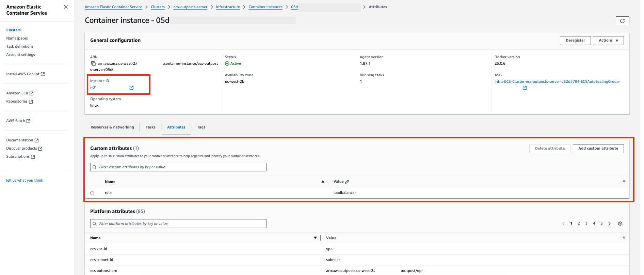Go to Infrastructure breadcrumb
644x275 pixels.
point(228,7)
